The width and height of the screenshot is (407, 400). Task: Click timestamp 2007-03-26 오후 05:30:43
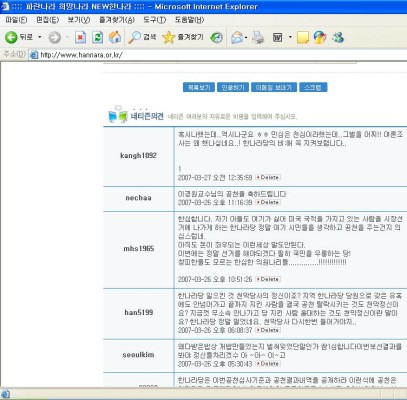(215, 364)
